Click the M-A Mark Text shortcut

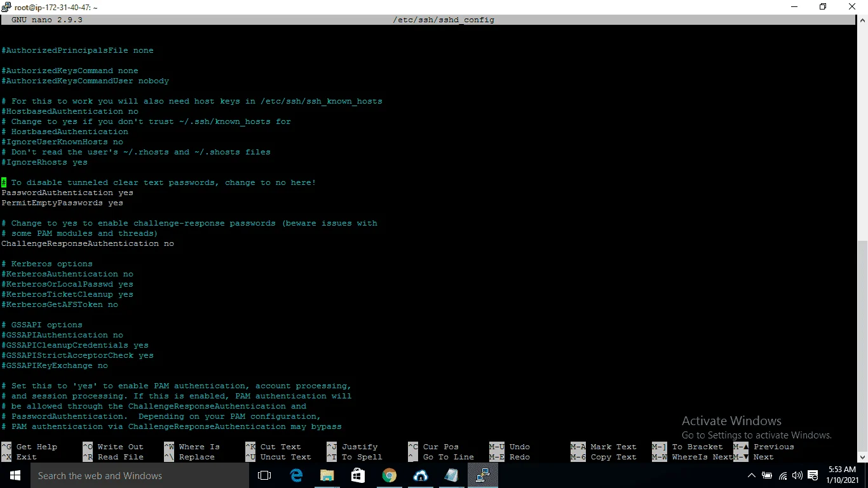[604, 447]
